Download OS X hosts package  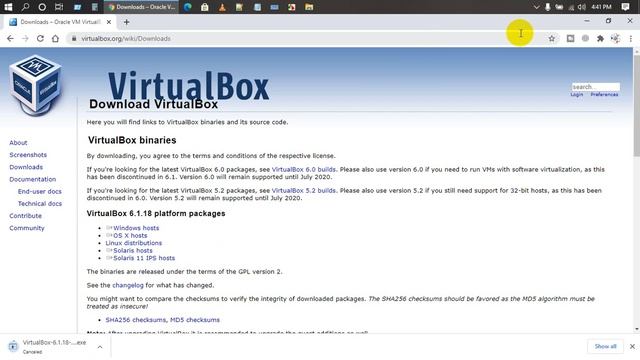[130, 236]
